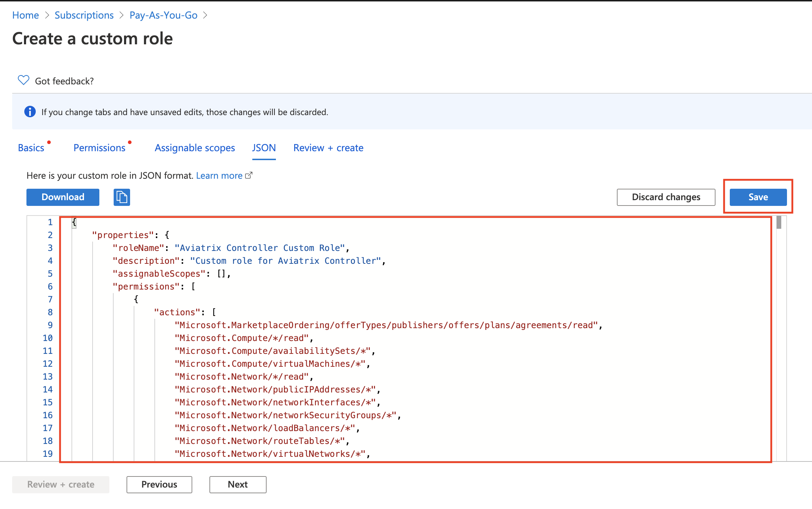Open the Learn more link
812x509 pixels.
(x=219, y=176)
